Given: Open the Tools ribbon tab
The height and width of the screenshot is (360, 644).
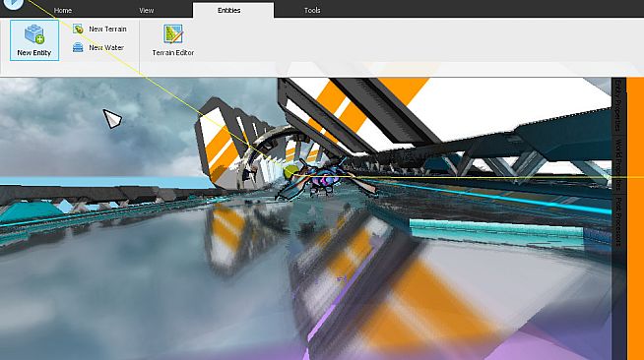Looking at the screenshot, I should pos(312,10).
